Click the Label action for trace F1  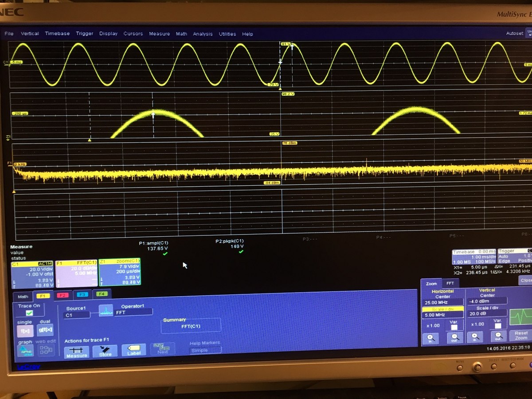[133, 351]
